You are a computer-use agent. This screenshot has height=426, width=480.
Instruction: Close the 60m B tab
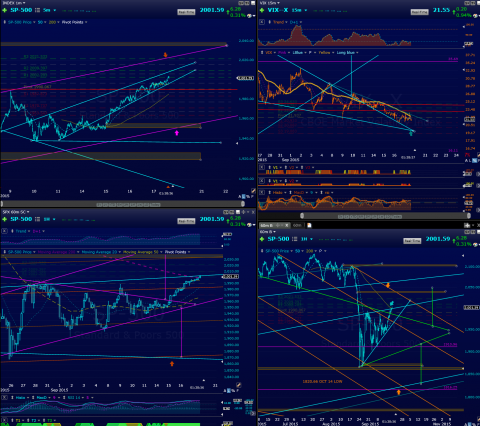pyautogui.click(x=287, y=225)
